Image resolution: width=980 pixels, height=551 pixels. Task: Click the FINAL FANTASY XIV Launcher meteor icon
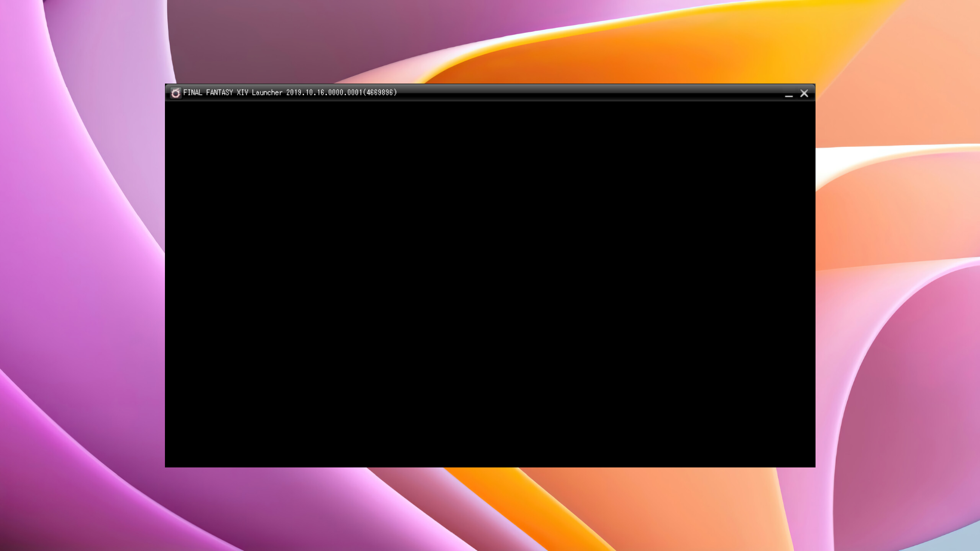point(176,93)
